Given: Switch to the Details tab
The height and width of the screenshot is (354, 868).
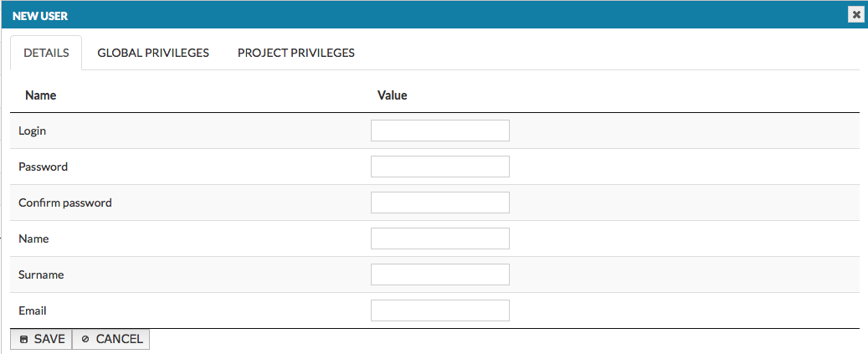Looking at the screenshot, I should [46, 53].
